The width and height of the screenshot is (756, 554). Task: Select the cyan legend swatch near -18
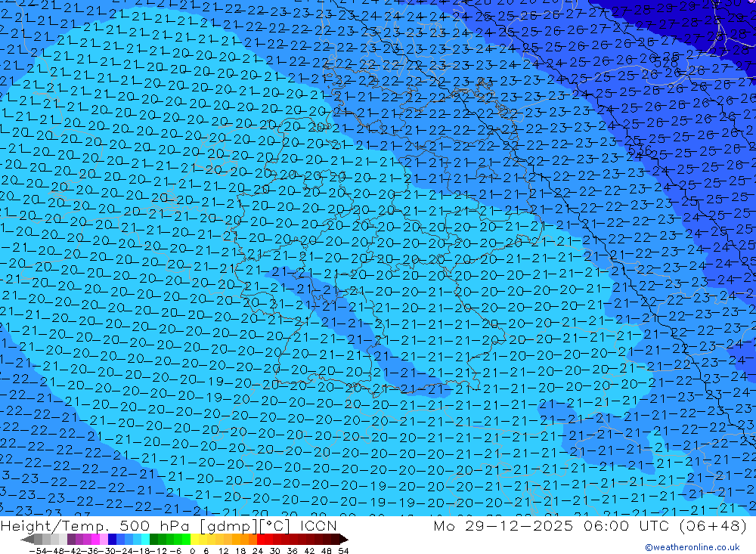point(145,540)
